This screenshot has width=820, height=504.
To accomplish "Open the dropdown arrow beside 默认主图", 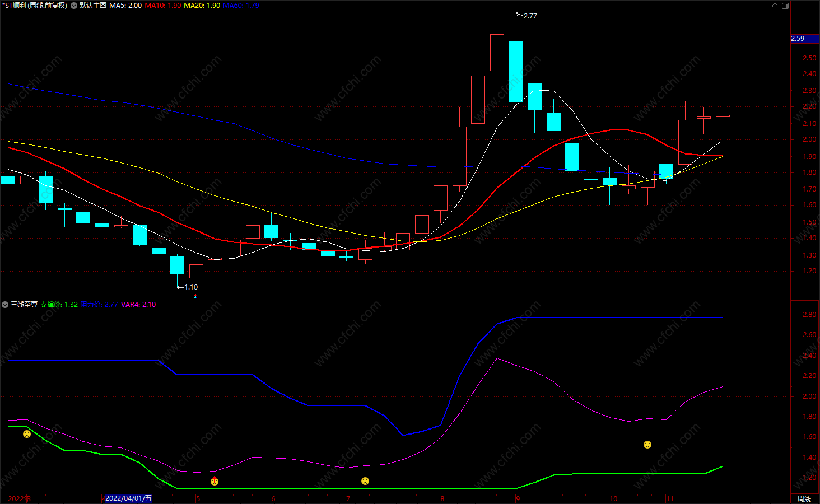I will click(74, 6).
